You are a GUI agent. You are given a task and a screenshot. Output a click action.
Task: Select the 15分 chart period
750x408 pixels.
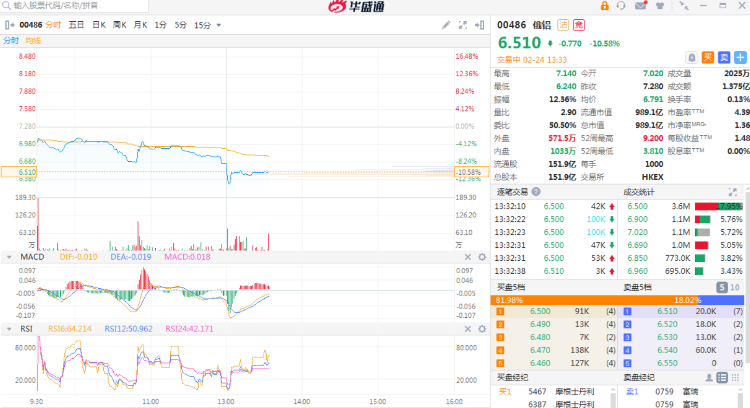[202, 25]
